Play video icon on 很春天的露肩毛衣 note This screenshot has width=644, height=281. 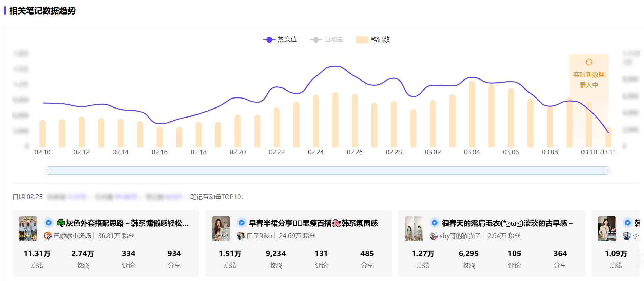coord(435,223)
